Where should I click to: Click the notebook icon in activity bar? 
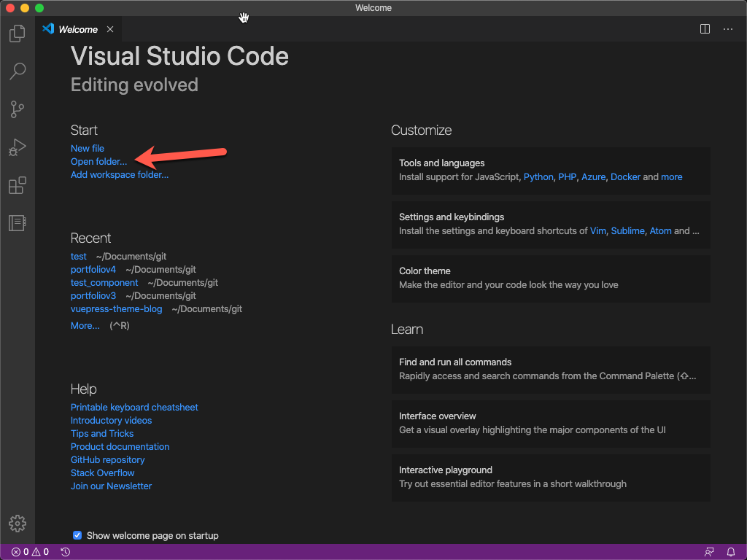(18, 223)
